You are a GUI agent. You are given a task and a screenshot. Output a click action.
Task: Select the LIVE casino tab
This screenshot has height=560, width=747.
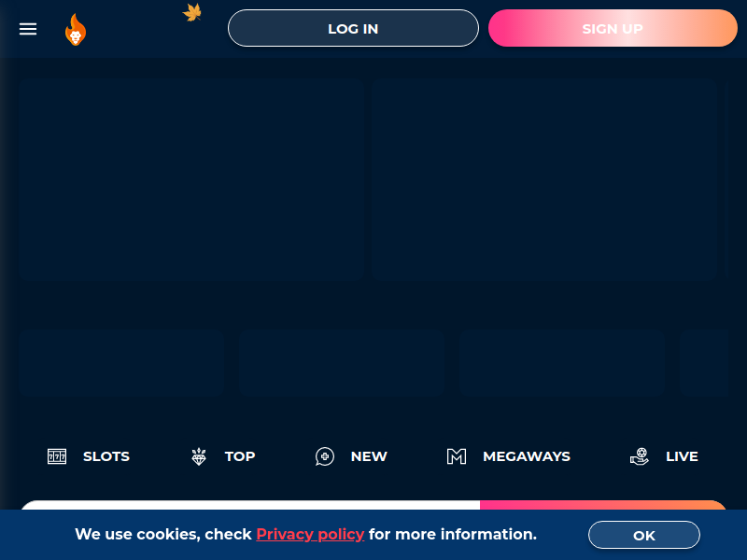pos(664,456)
